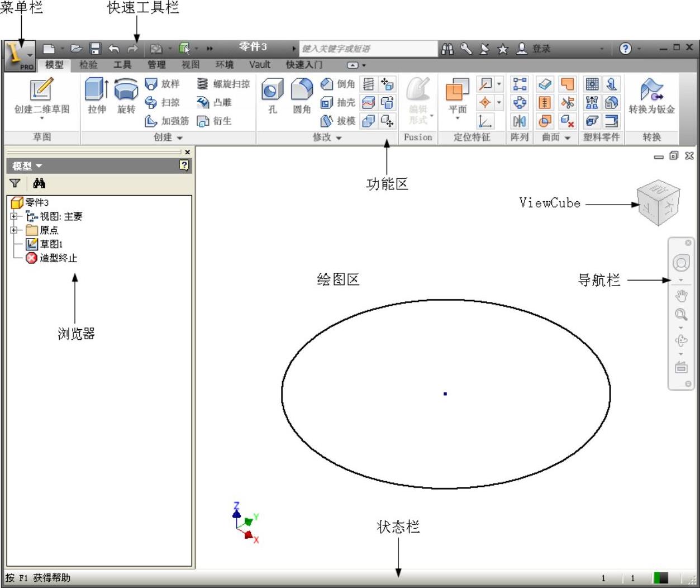700x588 pixels.
Task: Switch to the 视图 ribbon tab
Action: tap(191, 65)
